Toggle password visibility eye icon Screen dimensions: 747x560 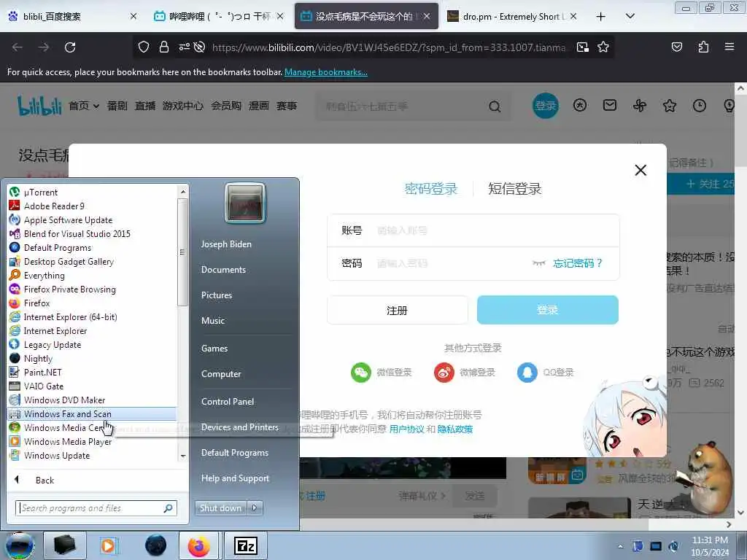pos(538,262)
